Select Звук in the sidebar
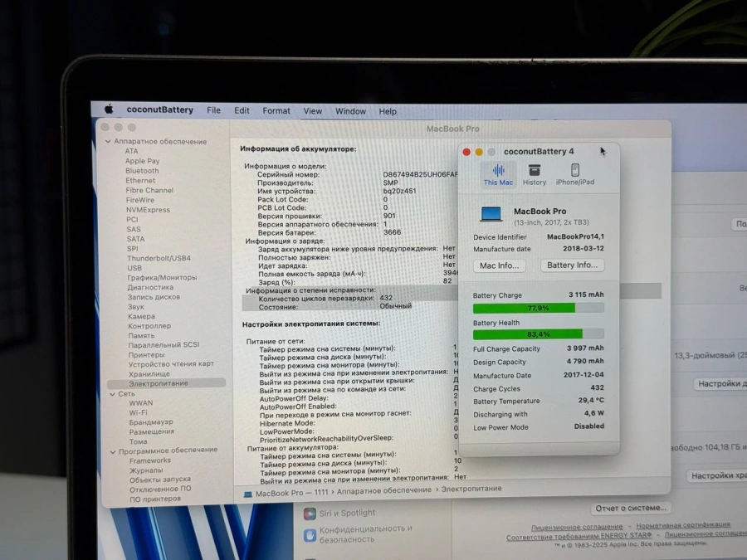The height and width of the screenshot is (560, 747). point(136,307)
